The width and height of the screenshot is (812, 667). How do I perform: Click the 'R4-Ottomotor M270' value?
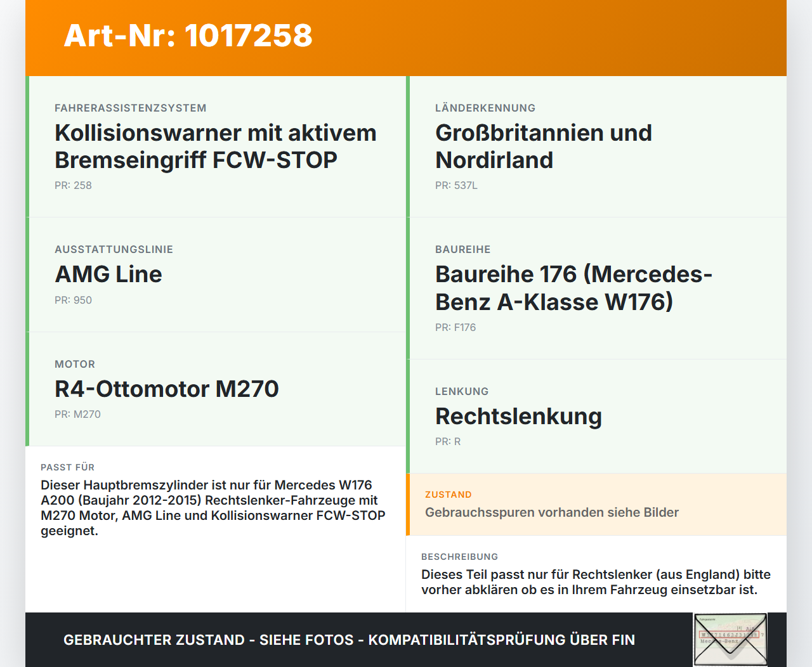tap(167, 389)
